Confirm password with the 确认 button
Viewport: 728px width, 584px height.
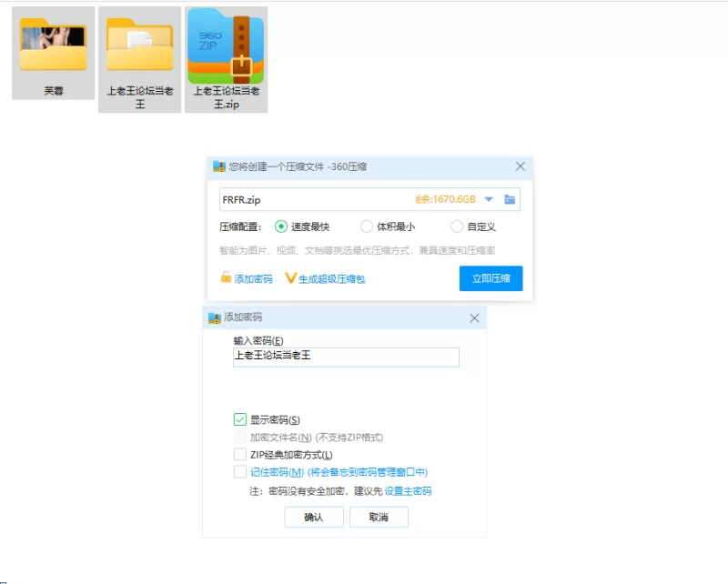(313, 517)
